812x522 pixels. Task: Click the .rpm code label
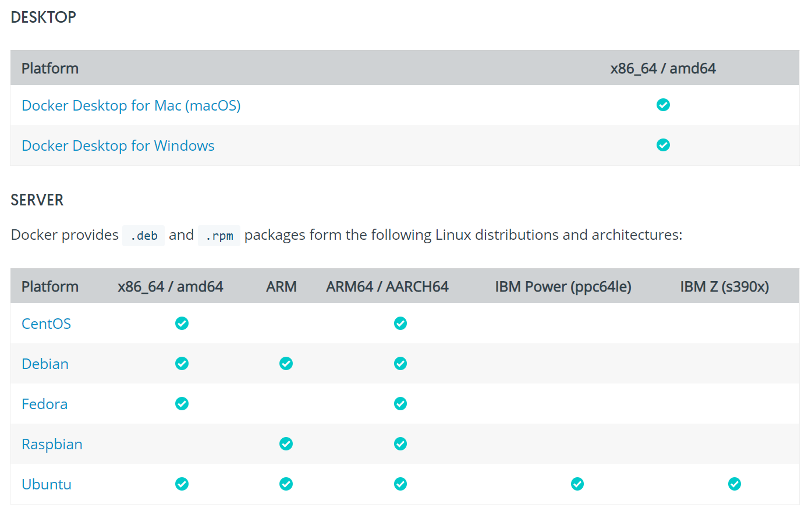(x=219, y=236)
